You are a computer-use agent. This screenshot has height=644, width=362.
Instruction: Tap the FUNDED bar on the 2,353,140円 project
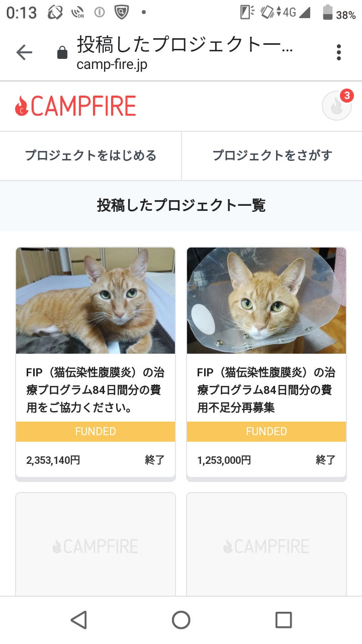[96, 432]
